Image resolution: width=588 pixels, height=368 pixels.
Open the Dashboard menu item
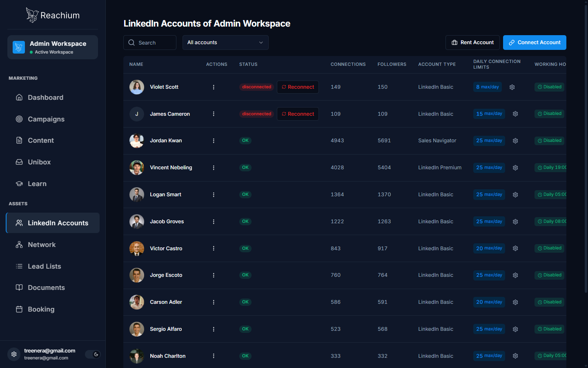[x=53, y=97]
